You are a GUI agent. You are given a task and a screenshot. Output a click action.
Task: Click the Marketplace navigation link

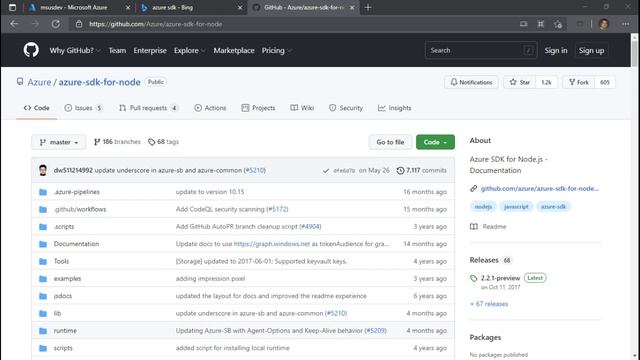tap(234, 51)
